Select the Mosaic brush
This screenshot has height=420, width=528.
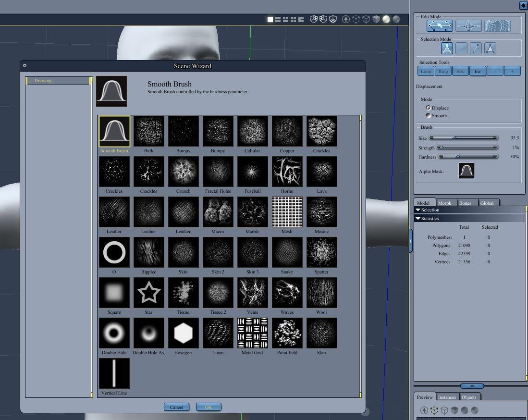[321, 212]
